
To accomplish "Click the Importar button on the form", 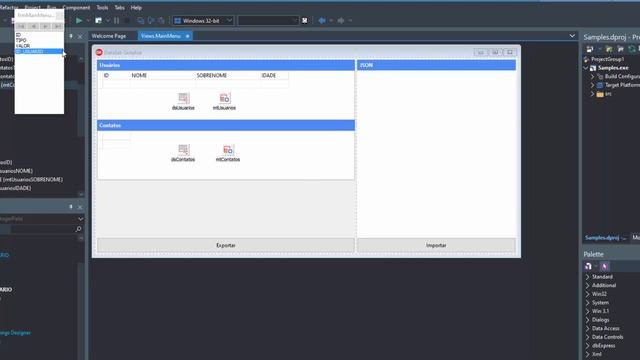I will pos(436,245).
